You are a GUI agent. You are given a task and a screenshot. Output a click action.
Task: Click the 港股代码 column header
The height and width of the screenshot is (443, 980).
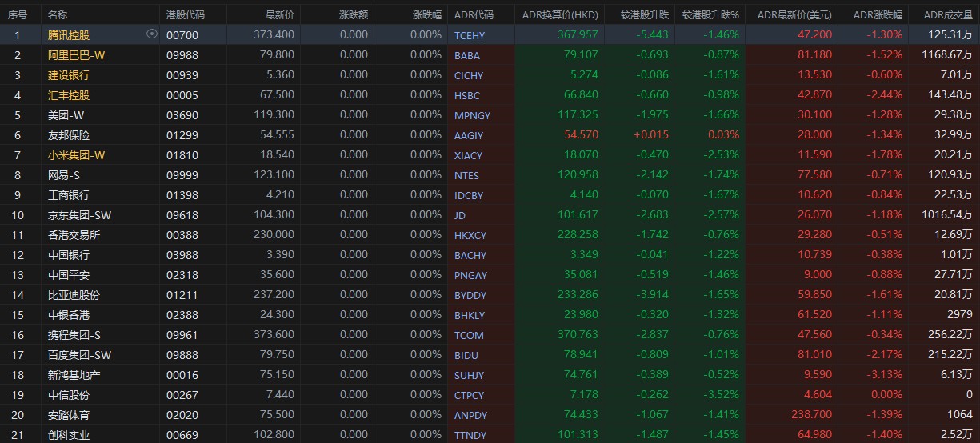(185, 14)
